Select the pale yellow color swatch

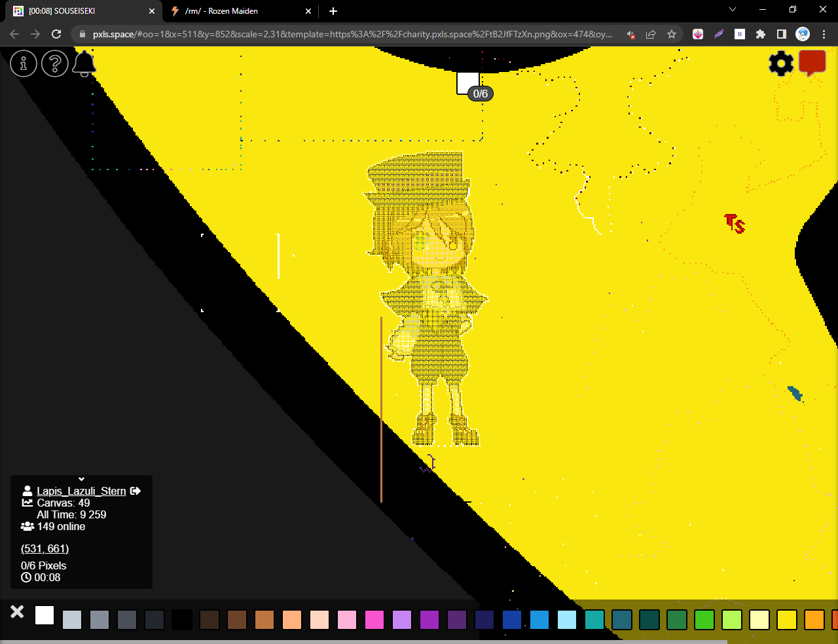point(759,620)
